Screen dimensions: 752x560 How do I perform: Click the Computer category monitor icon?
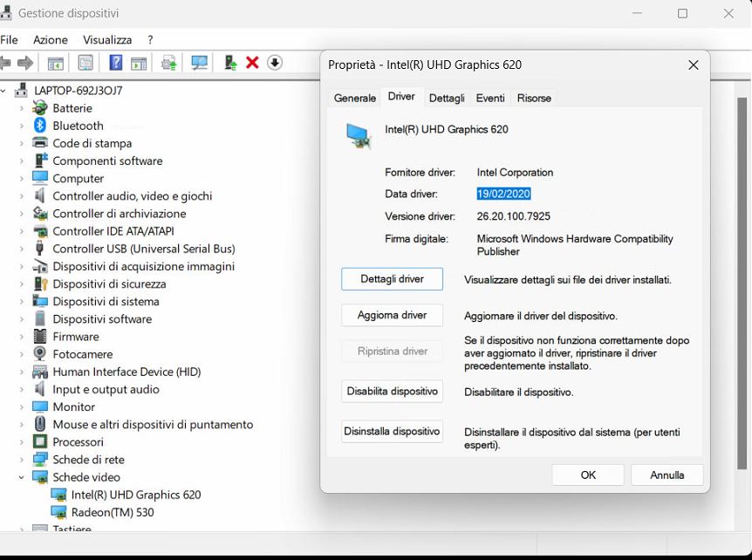point(40,178)
